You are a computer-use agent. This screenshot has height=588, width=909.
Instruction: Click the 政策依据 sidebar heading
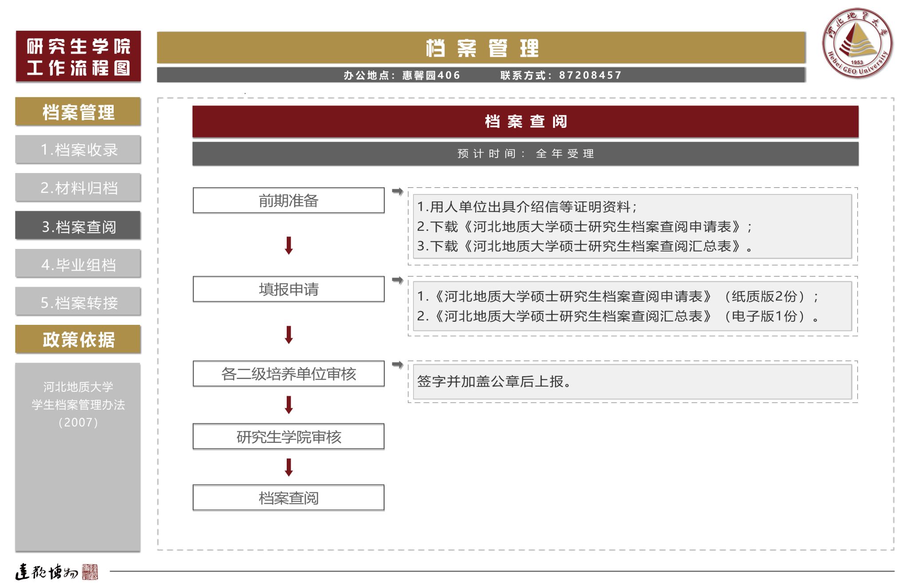(x=78, y=339)
